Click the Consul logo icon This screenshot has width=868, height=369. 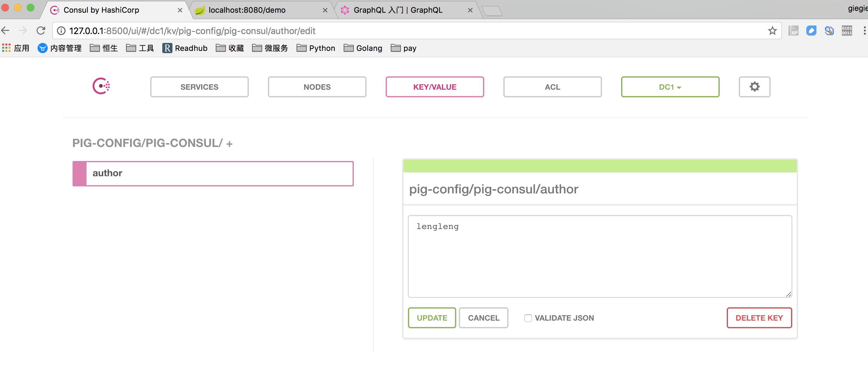pyautogui.click(x=101, y=86)
